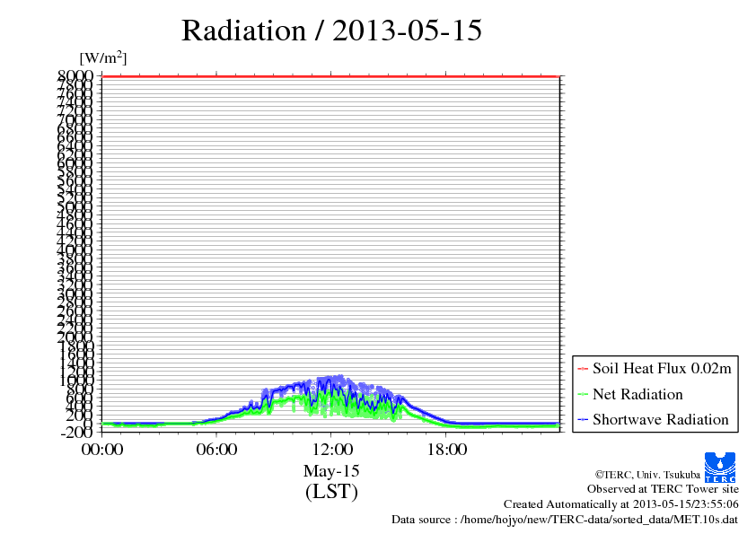Click the blue Shortwave Radiation legend marker
Image resolution: width=756 pixels, height=534 pixels.
(x=583, y=420)
